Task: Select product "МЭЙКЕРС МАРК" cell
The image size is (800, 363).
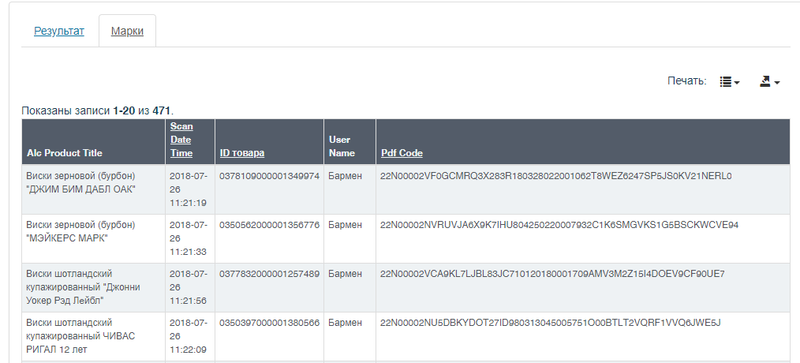Action: (93, 238)
